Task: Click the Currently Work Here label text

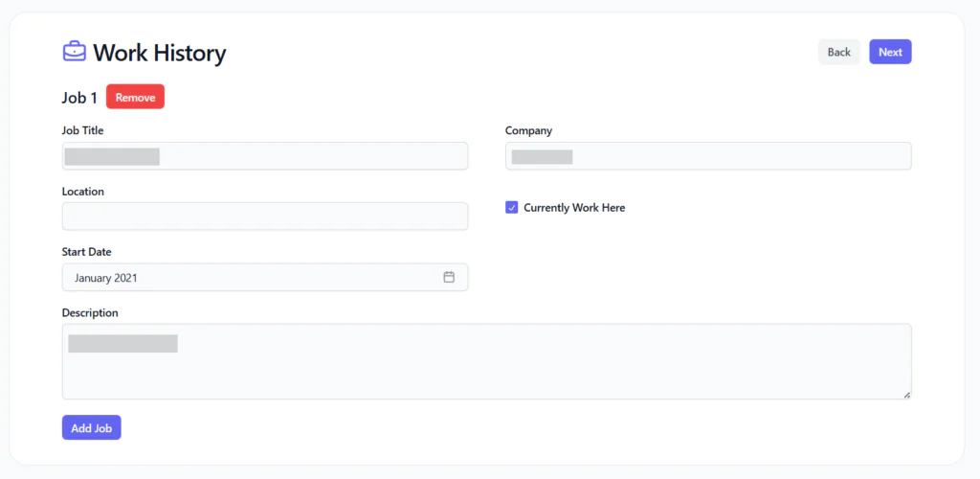Action: [574, 208]
